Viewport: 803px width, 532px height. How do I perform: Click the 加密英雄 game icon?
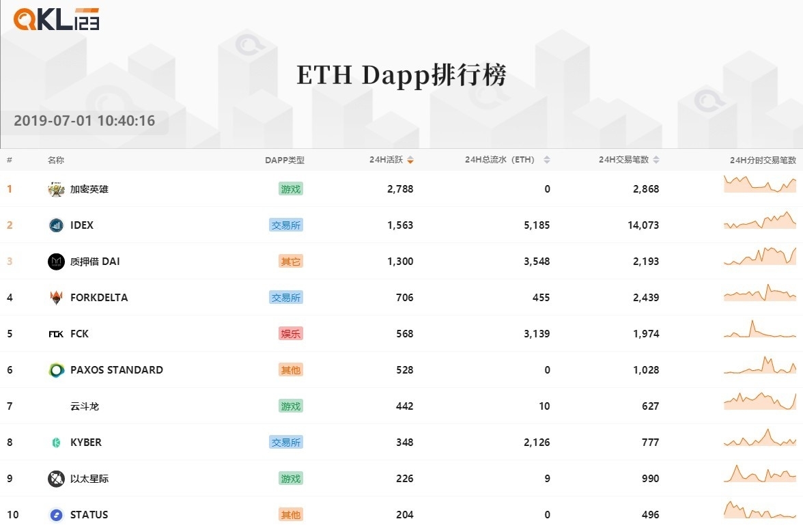(56, 189)
